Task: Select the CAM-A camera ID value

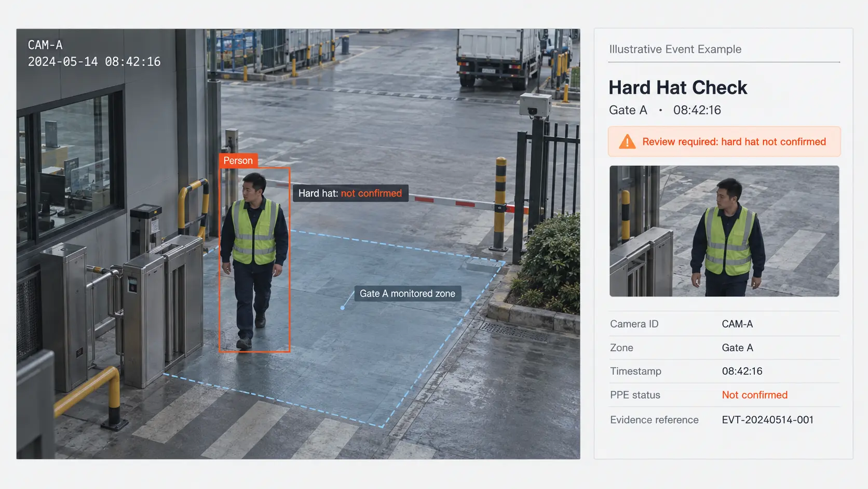Action: 737,324
